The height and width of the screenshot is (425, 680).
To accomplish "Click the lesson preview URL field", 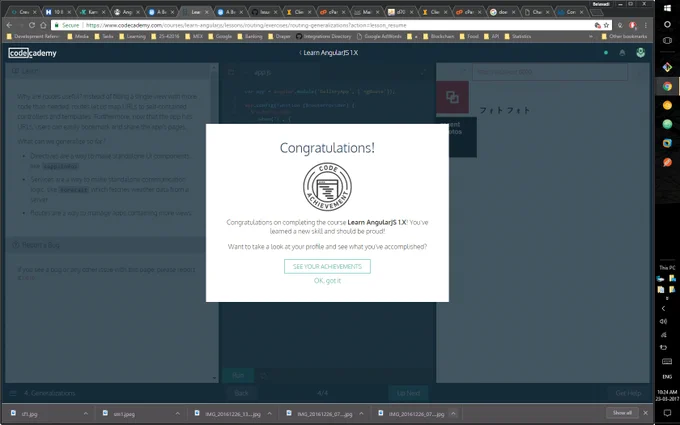I will tap(549, 72).
